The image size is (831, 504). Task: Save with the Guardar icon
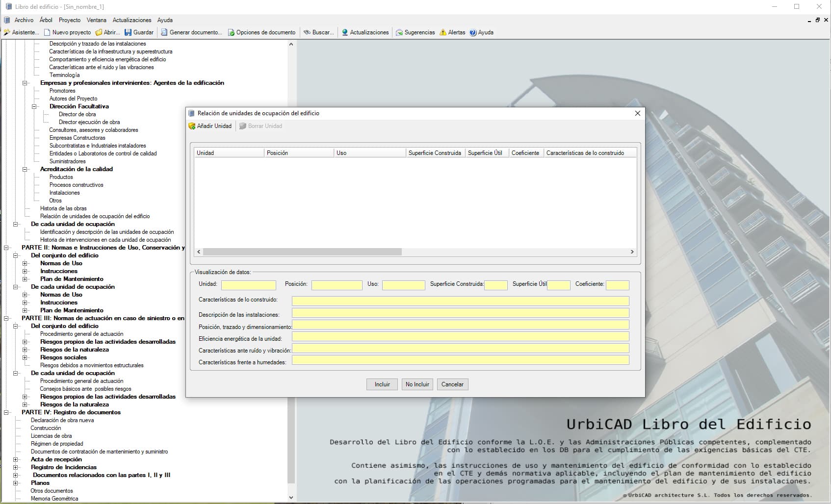128,32
